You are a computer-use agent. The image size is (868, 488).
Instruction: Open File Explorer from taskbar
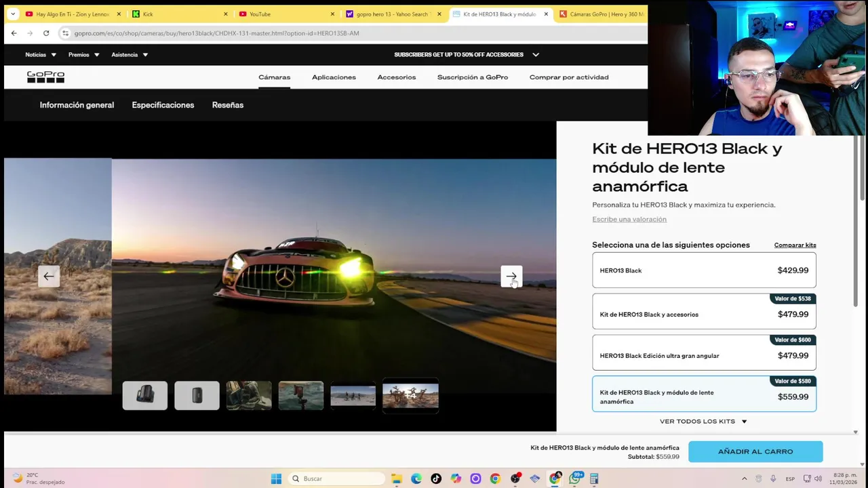click(397, 479)
